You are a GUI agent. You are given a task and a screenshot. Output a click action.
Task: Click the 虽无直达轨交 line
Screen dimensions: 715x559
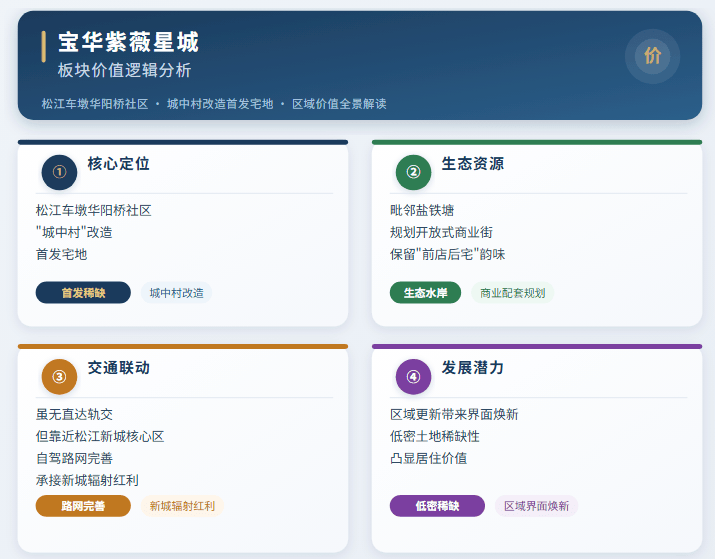tap(74, 414)
